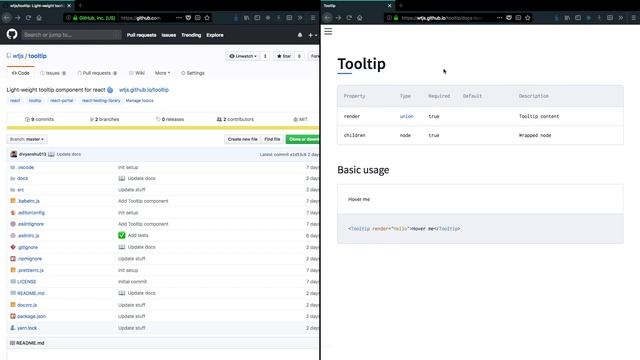Click the divyanshu013 author avatar
The image size is (640, 360).
[13, 154]
